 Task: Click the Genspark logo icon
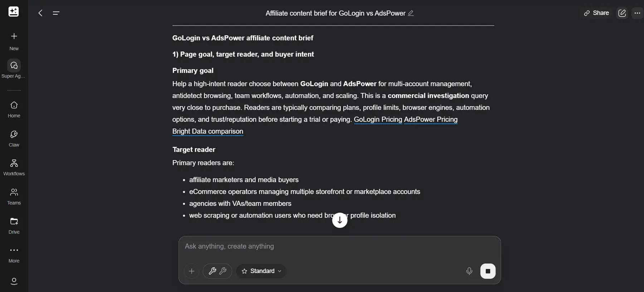coord(14,12)
